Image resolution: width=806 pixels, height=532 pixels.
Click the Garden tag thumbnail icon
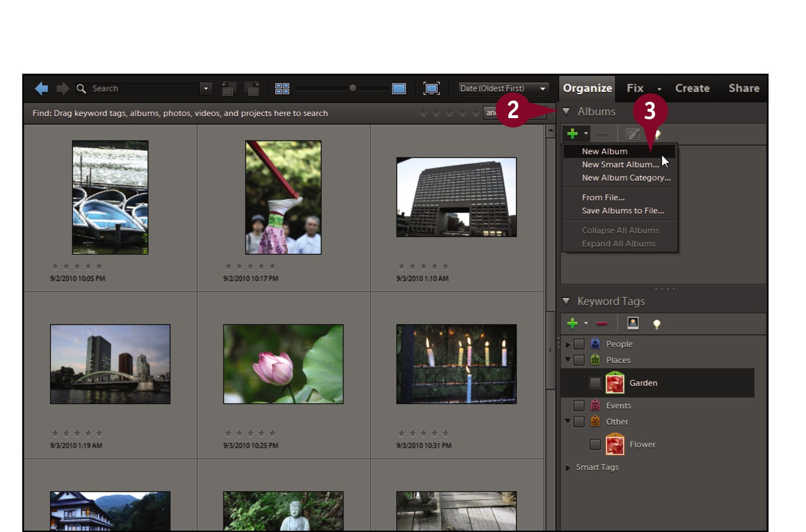coord(615,382)
